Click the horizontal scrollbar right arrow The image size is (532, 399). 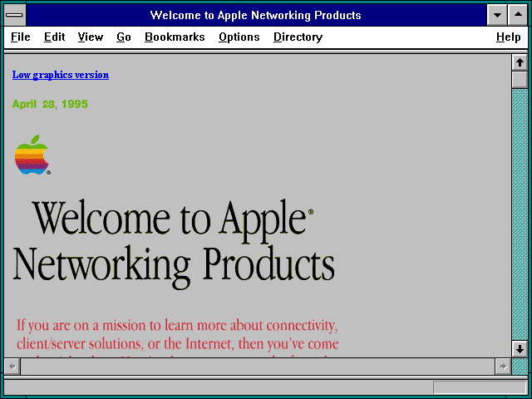[503, 367]
